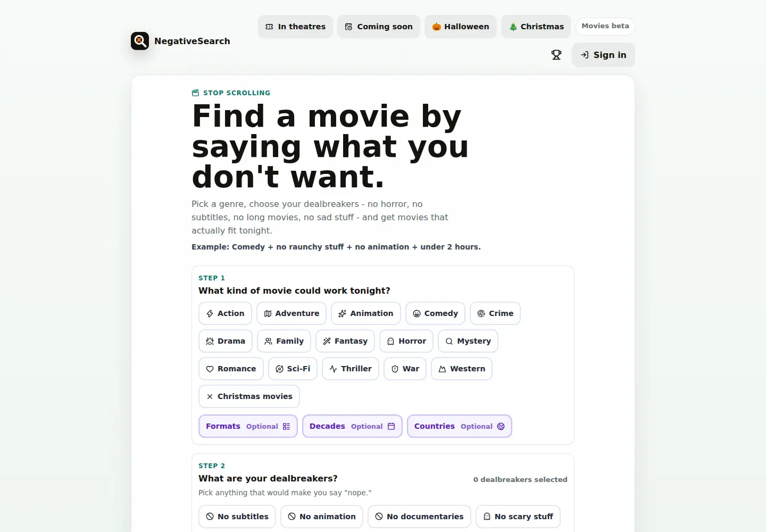Expand the Formats optional filter
Image resolution: width=766 pixels, height=532 pixels.
[248, 426]
